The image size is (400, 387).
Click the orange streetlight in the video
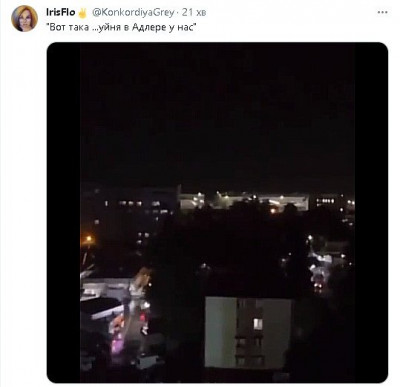(88, 239)
